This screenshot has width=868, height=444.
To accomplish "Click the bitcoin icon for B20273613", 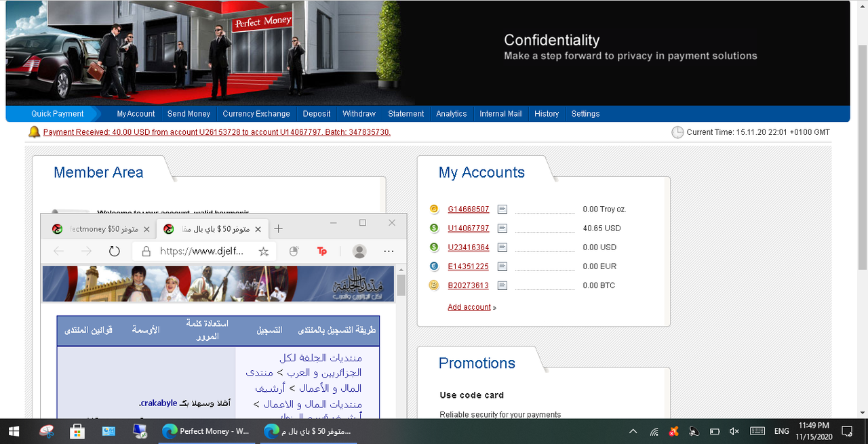I will 434,285.
